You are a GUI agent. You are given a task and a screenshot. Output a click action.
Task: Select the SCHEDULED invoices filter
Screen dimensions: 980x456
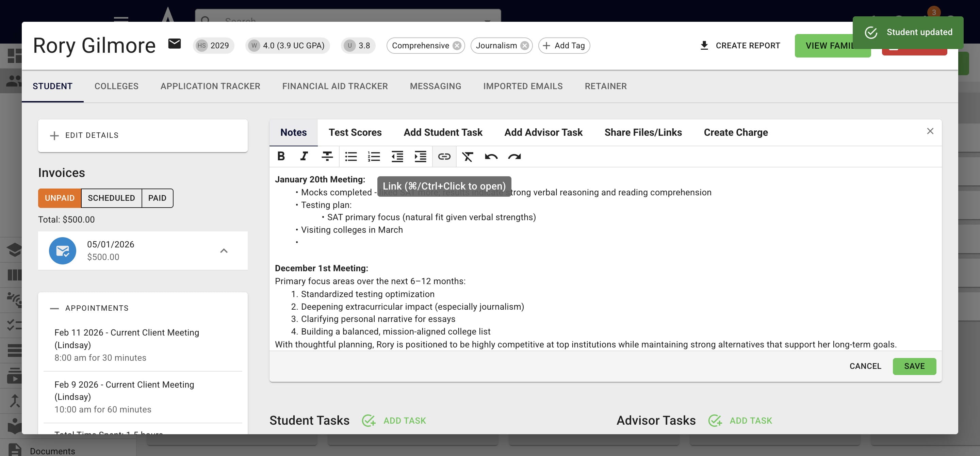click(112, 198)
